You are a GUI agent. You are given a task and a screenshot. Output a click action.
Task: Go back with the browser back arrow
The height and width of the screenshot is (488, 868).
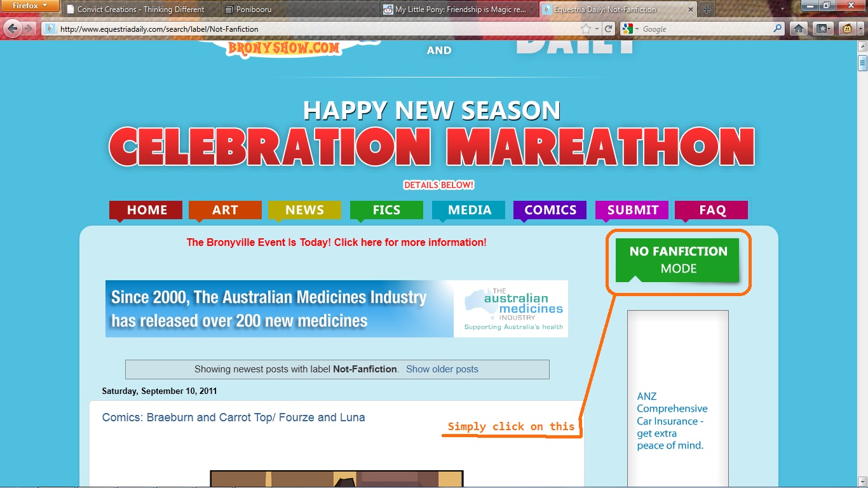pyautogui.click(x=12, y=29)
